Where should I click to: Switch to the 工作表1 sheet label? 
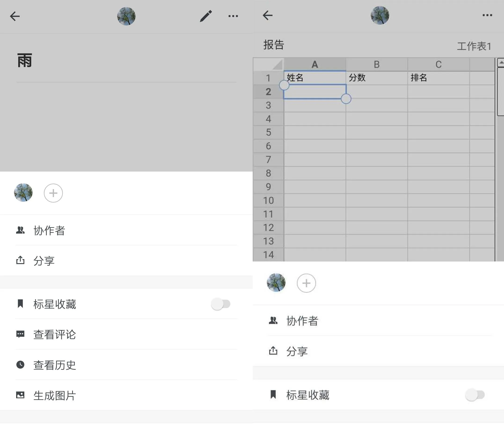click(x=474, y=46)
